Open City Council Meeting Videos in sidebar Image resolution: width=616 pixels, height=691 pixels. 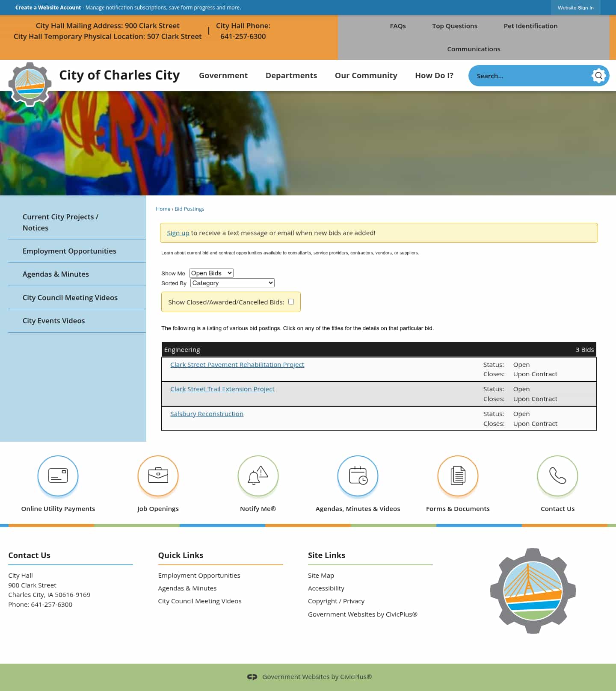(x=77, y=298)
